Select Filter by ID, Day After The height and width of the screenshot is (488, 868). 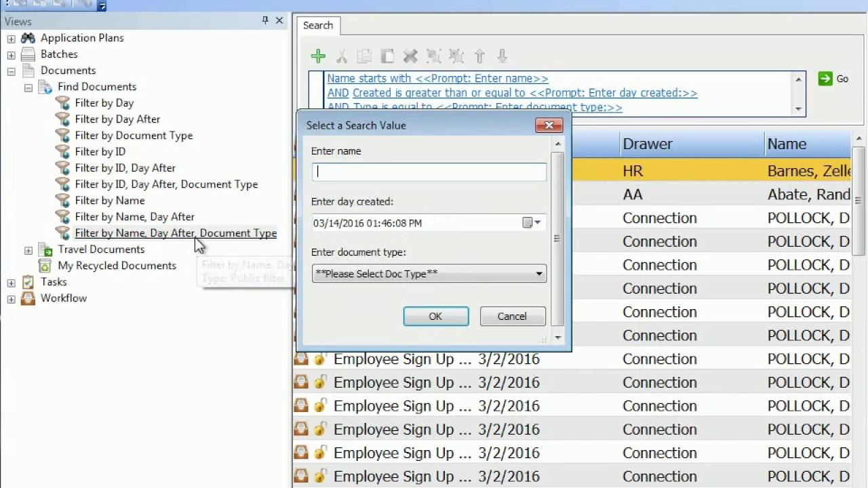pos(125,168)
